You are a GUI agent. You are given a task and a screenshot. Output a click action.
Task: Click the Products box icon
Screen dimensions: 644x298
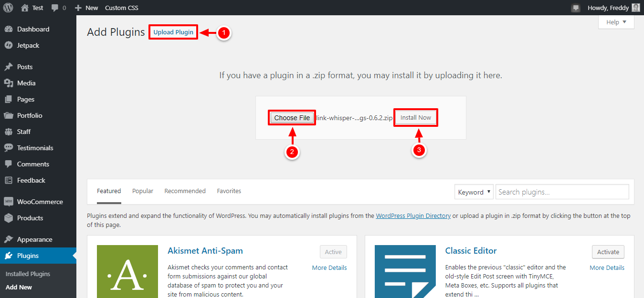click(x=9, y=218)
